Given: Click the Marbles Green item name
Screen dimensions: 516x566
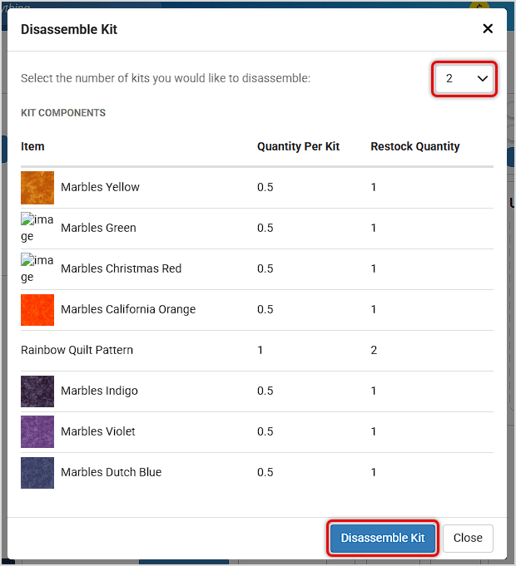Looking at the screenshot, I should coord(98,228).
